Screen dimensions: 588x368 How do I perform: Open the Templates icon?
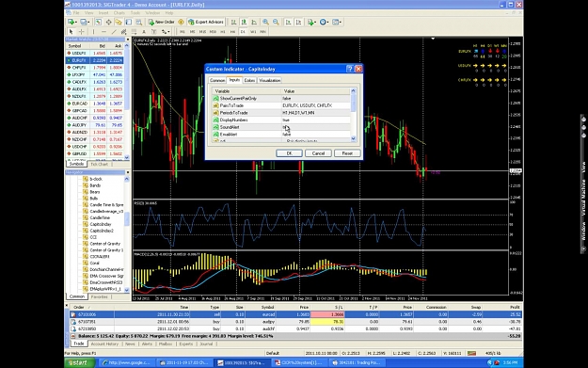tap(337, 23)
